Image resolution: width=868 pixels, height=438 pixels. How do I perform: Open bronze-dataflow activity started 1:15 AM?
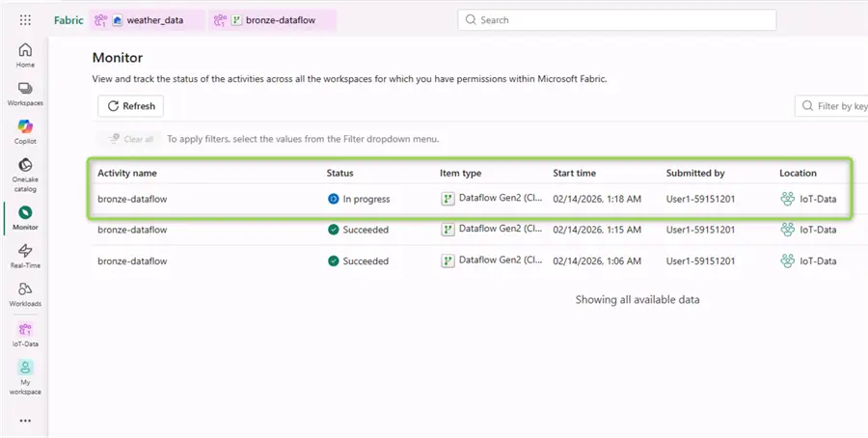(x=132, y=230)
